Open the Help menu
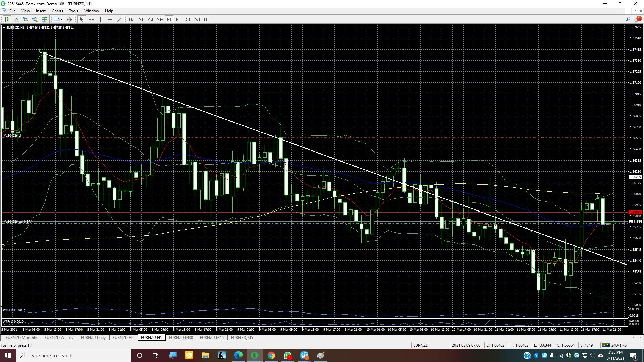The image size is (644, 362). click(x=109, y=11)
